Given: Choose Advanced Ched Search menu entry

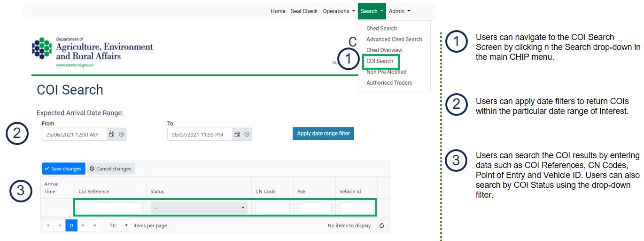Looking at the screenshot, I should pyautogui.click(x=394, y=40).
